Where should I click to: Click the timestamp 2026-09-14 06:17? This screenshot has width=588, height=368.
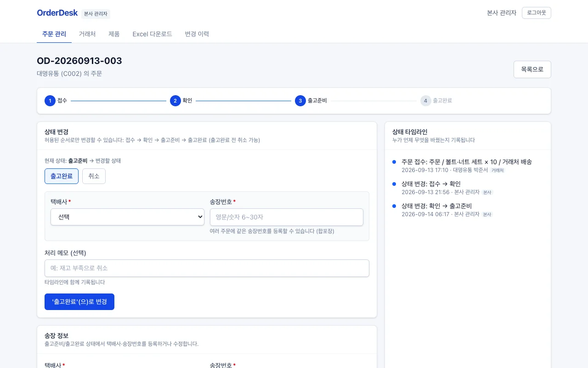click(x=425, y=214)
